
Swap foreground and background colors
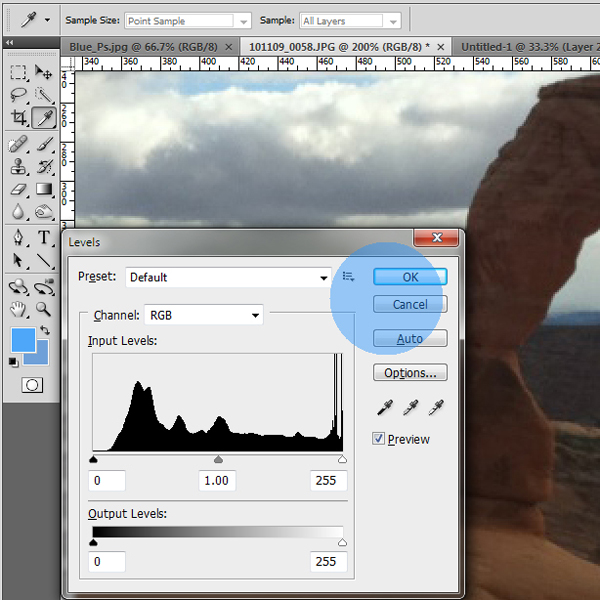click(x=45, y=330)
